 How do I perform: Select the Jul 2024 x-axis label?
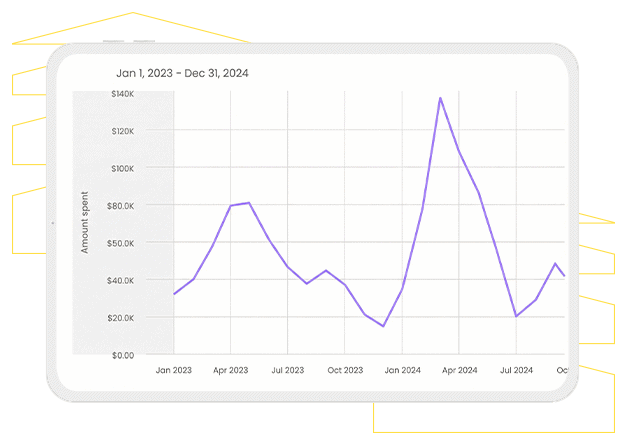[x=516, y=370]
